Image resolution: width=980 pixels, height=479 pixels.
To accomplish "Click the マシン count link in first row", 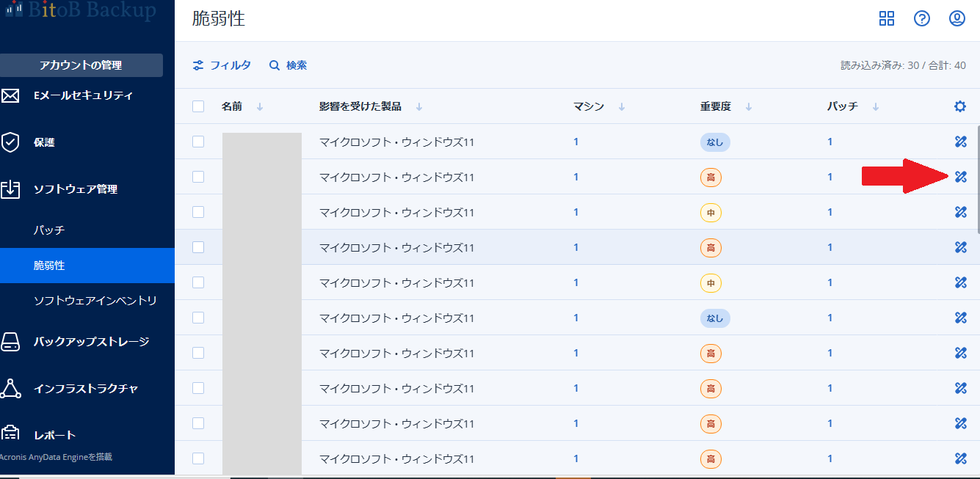I will tap(576, 142).
